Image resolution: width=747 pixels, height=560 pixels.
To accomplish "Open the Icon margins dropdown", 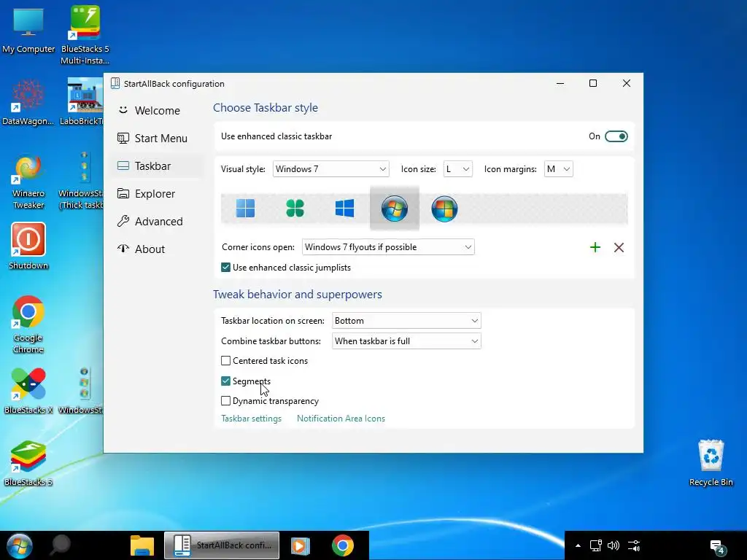I will point(558,169).
